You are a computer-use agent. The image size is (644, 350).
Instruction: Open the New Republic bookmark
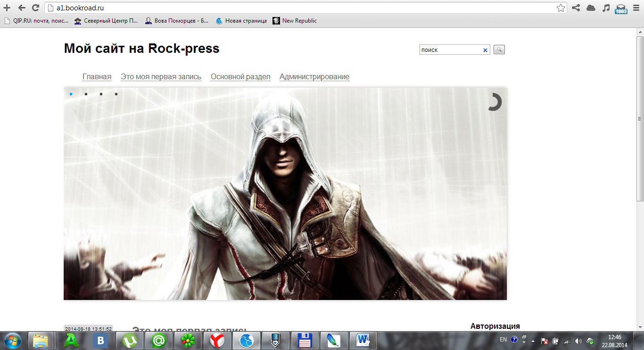(x=295, y=21)
